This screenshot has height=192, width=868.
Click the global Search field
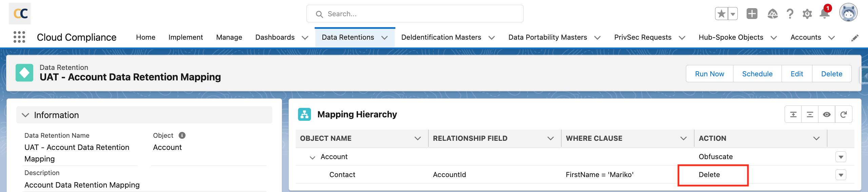[415, 14]
